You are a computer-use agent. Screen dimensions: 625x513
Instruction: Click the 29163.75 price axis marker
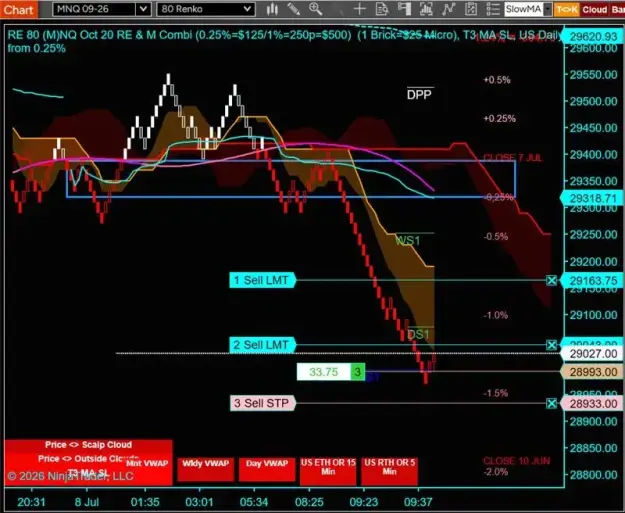(x=592, y=281)
